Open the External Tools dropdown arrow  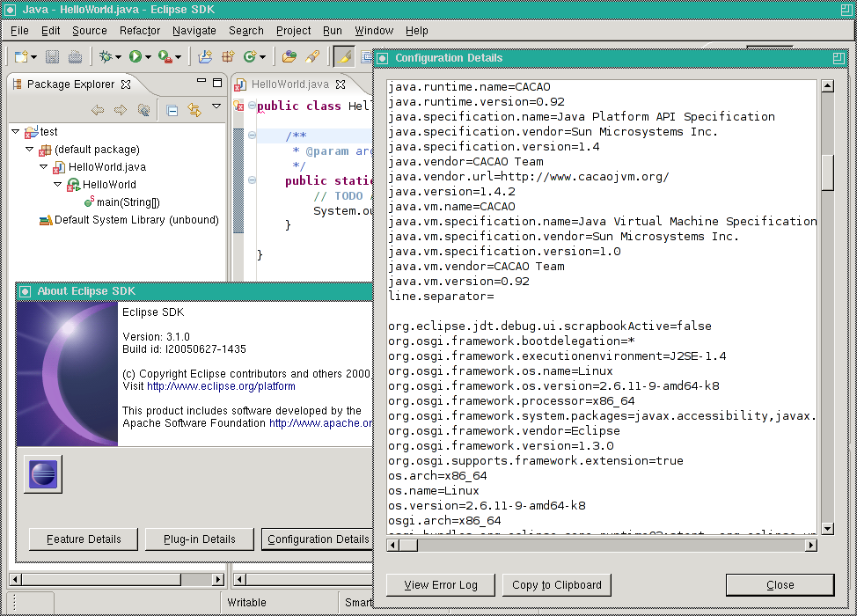coord(179,57)
